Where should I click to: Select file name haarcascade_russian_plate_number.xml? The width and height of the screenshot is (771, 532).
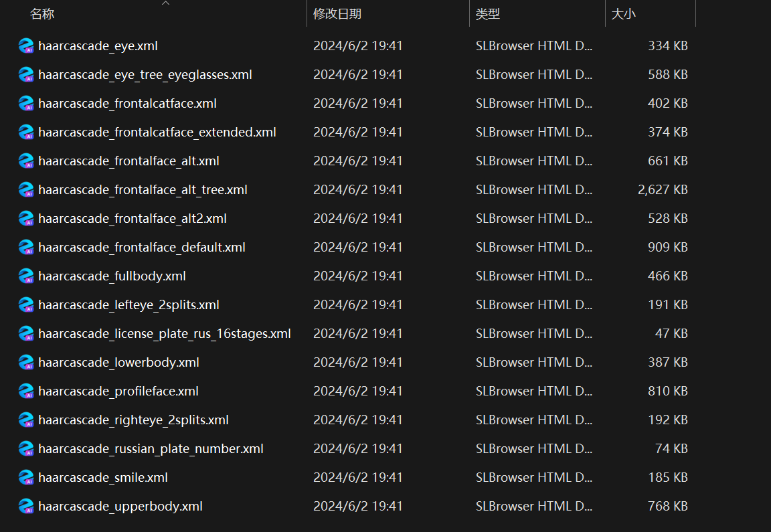pyautogui.click(x=151, y=449)
